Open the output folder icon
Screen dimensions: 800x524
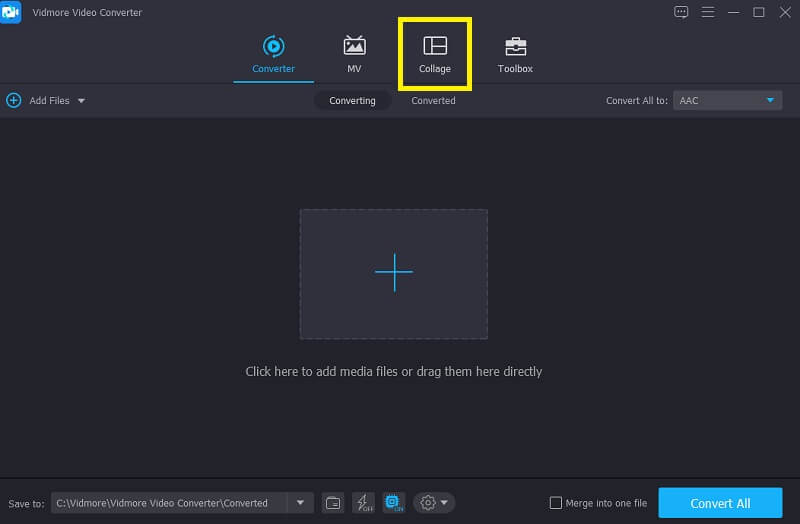(x=333, y=503)
